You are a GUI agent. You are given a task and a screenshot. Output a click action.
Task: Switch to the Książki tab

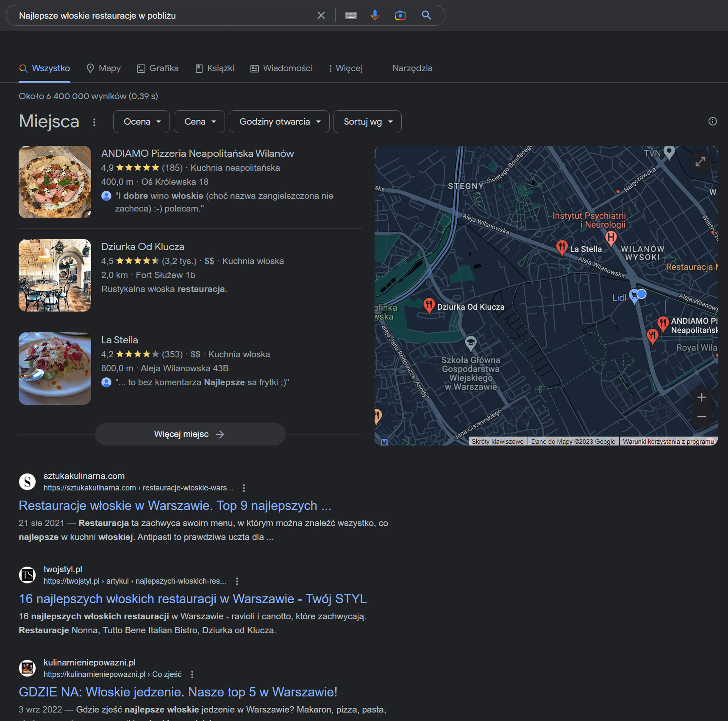[215, 68]
